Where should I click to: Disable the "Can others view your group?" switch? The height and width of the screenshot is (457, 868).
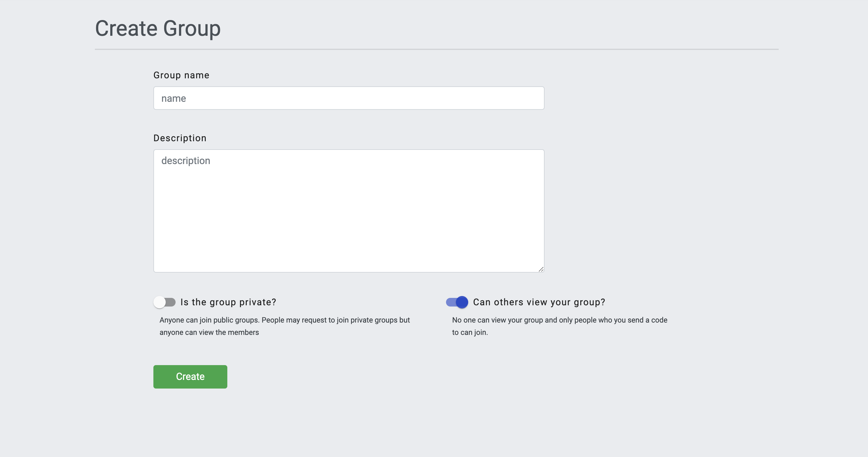click(x=457, y=302)
